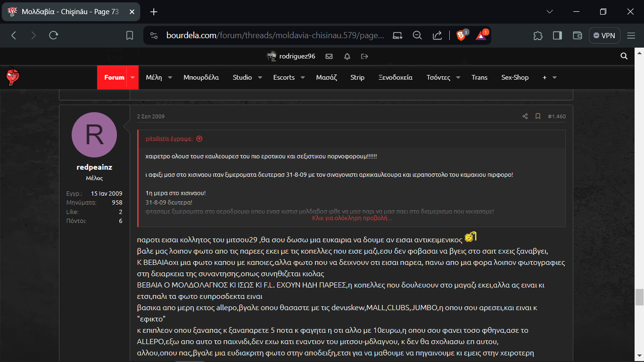644x362 pixels.
Task: Bookmark post #1.460
Action: [538, 116]
